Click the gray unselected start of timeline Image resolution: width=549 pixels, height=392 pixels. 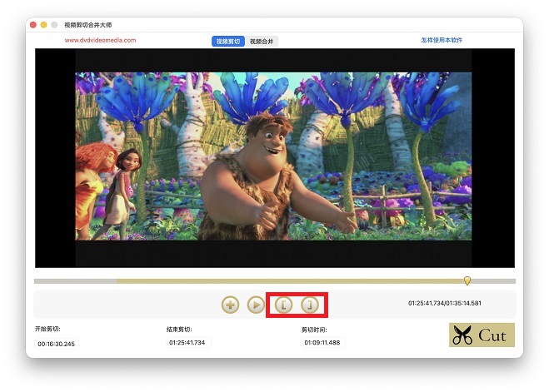click(x=75, y=281)
